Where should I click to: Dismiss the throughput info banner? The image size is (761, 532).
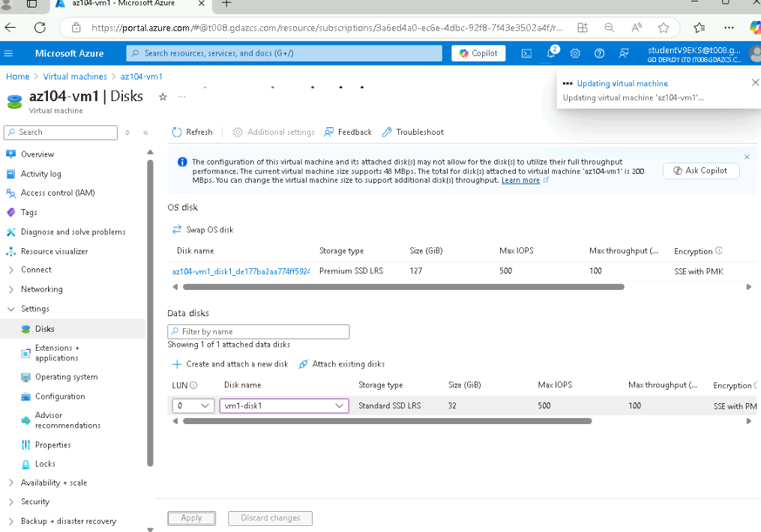click(747, 157)
